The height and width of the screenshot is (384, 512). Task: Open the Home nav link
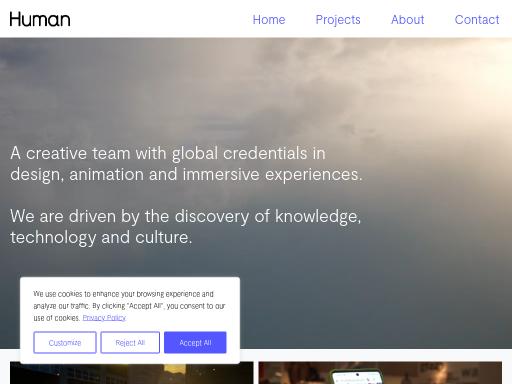pyautogui.click(x=269, y=20)
